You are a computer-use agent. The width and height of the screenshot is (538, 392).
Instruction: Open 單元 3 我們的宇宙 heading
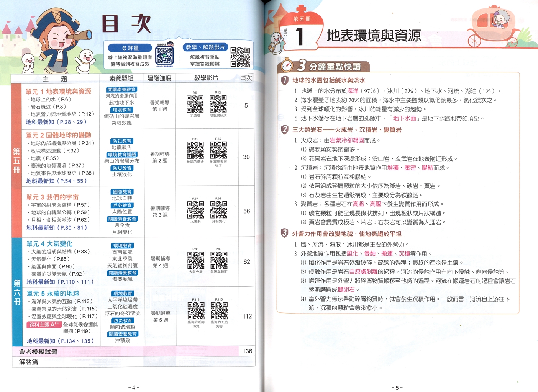[x=52, y=197]
